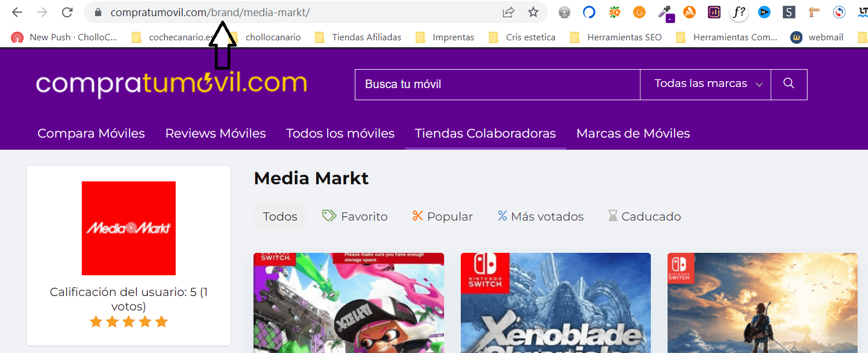Select the Popular filter tab
Image resolution: width=868 pixels, height=353 pixels.
(x=442, y=217)
